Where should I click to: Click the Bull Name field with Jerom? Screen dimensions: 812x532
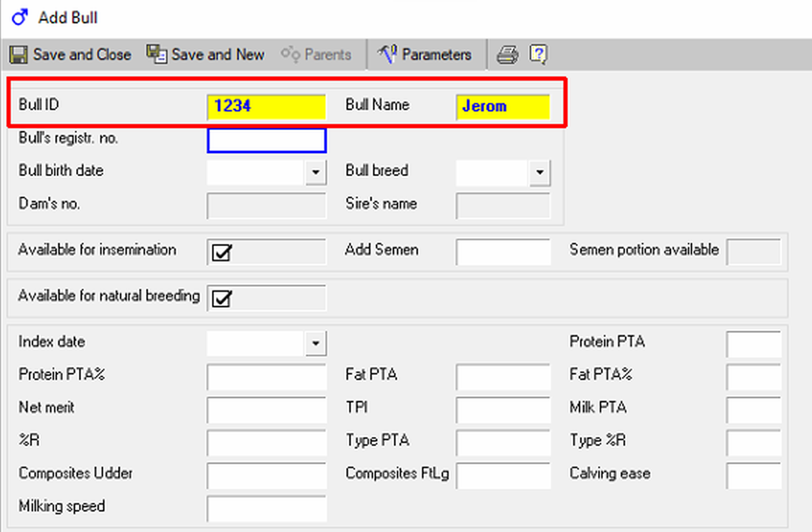[503, 107]
